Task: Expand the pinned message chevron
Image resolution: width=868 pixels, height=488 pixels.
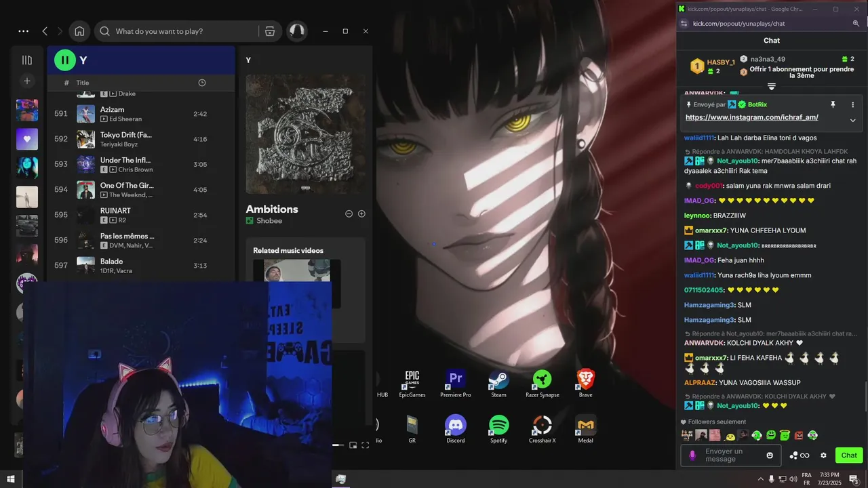Action: click(852, 121)
